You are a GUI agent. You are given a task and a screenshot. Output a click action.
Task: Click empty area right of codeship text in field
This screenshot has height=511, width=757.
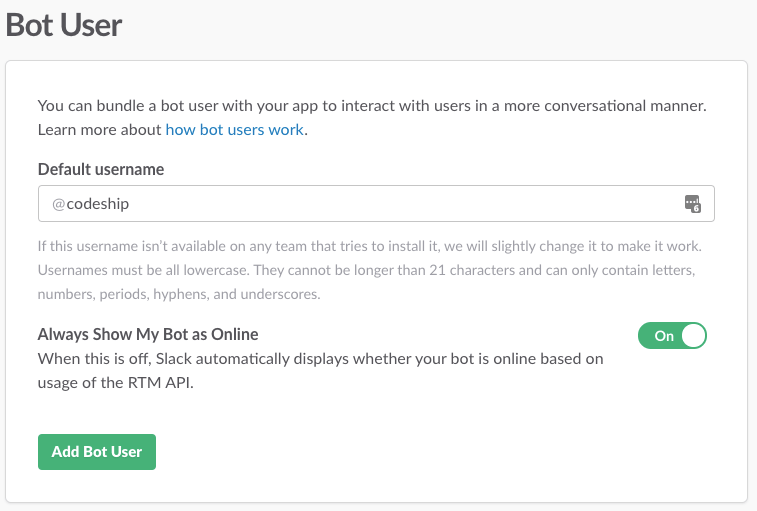click(x=406, y=203)
